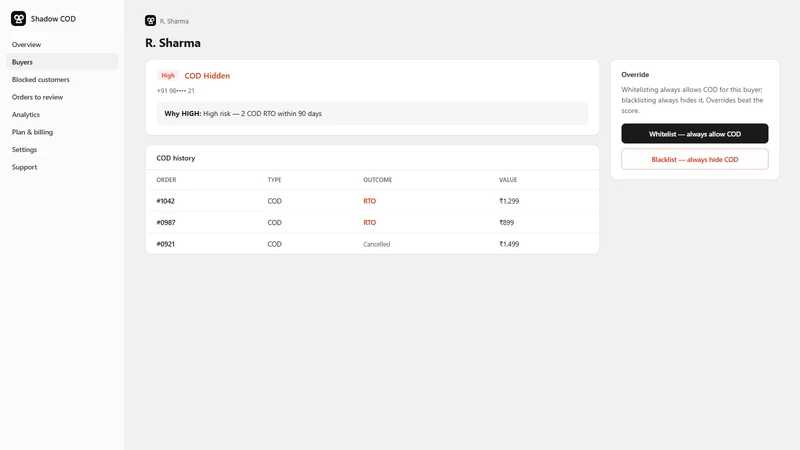Click the ₹1,299 value cell
Screen dimensions: 800x450
[509, 201]
